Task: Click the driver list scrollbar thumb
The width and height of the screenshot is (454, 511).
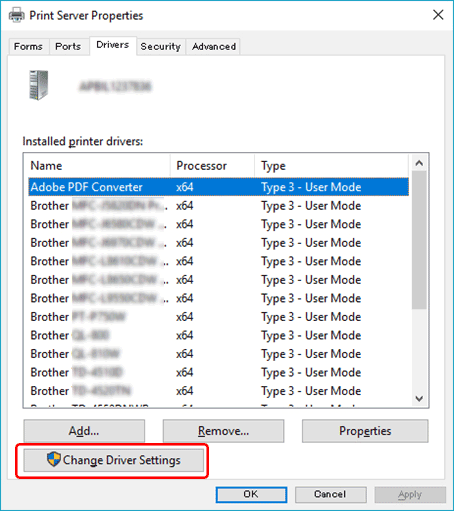Action: point(419,240)
